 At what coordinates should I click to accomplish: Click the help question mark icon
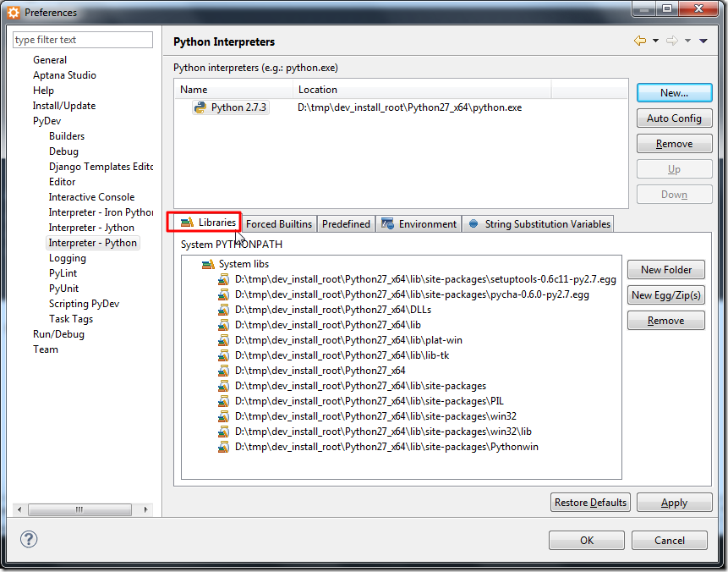click(x=29, y=540)
